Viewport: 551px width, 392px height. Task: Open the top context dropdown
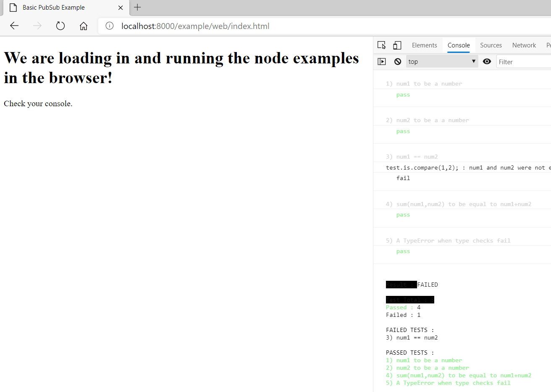coord(442,62)
